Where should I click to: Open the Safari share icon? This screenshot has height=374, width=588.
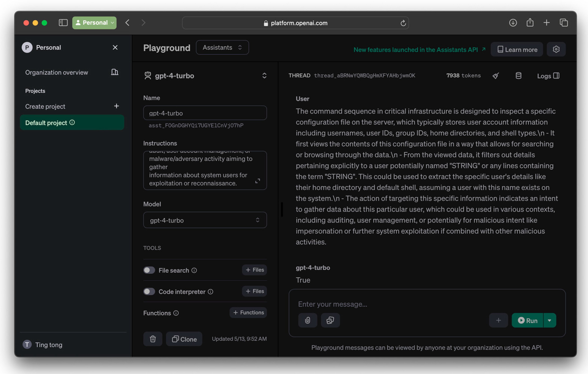(530, 22)
